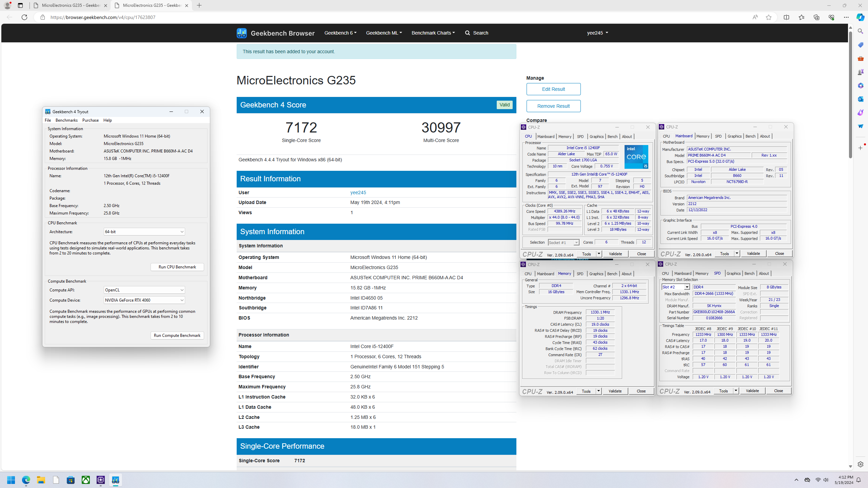Expand Tools arrow in CPU-Z CPU window
The height and width of the screenshot is (488, 868).
point(599,254)
